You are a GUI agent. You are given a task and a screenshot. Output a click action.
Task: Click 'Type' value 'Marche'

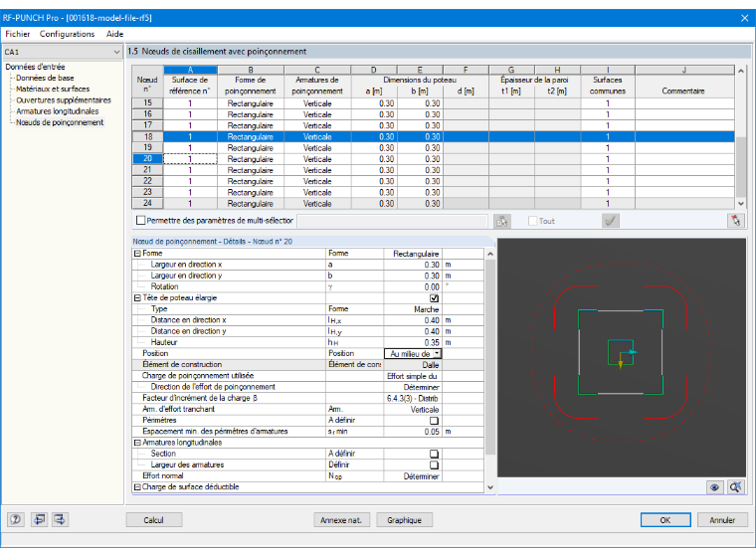[x=412, y=309]
